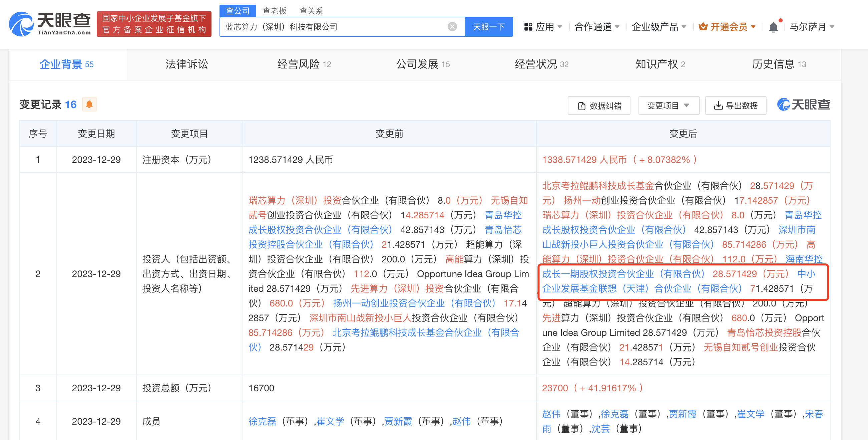
Task: Clear the search box with X icon
Action: 452,27
